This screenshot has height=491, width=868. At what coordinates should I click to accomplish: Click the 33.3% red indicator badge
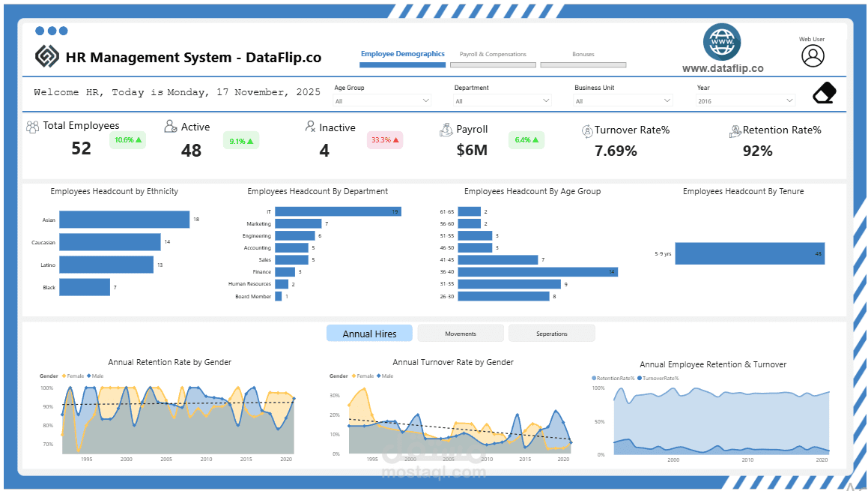click(x=385, y=140)
